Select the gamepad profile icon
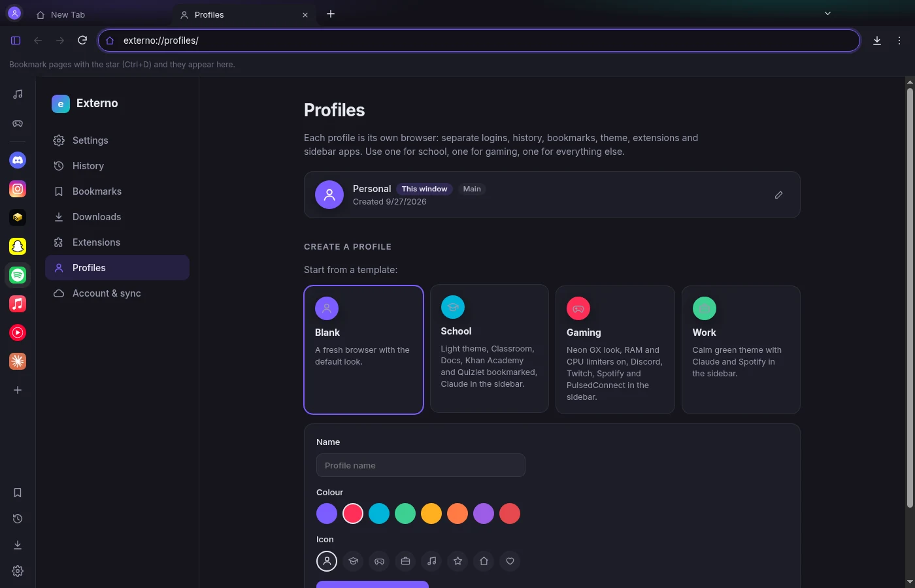The width and height of the screenshot is (915, 588). [379, 561]
